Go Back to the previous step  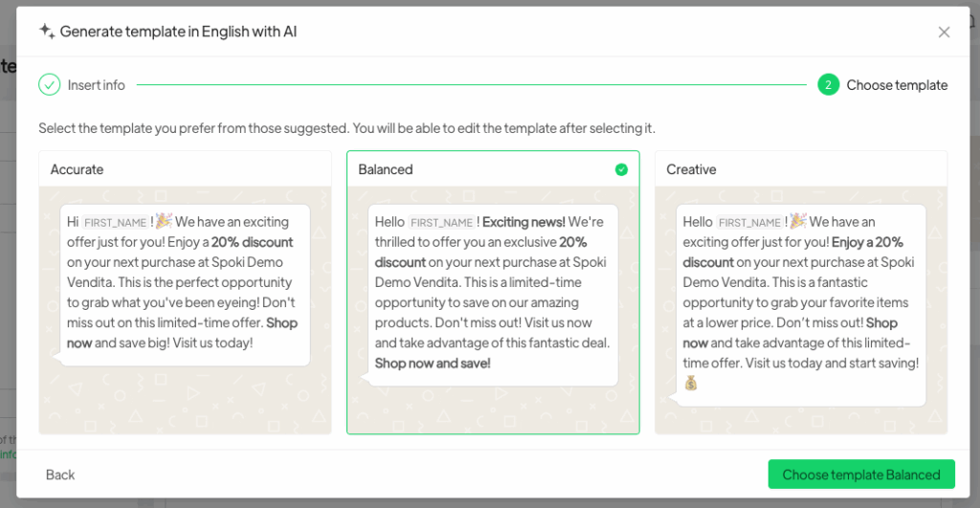pyautogui.click(x=60, y=475)
